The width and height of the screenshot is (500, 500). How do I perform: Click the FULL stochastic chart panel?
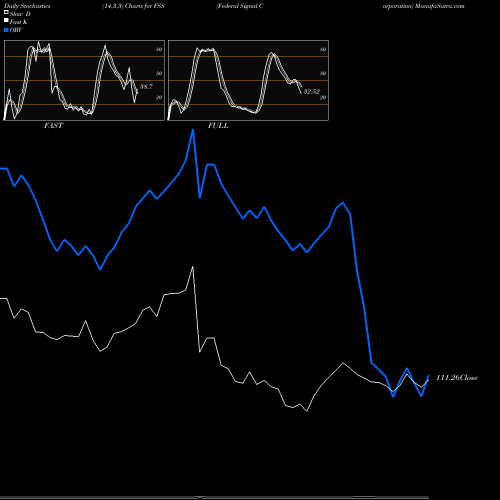pos(248,80)
